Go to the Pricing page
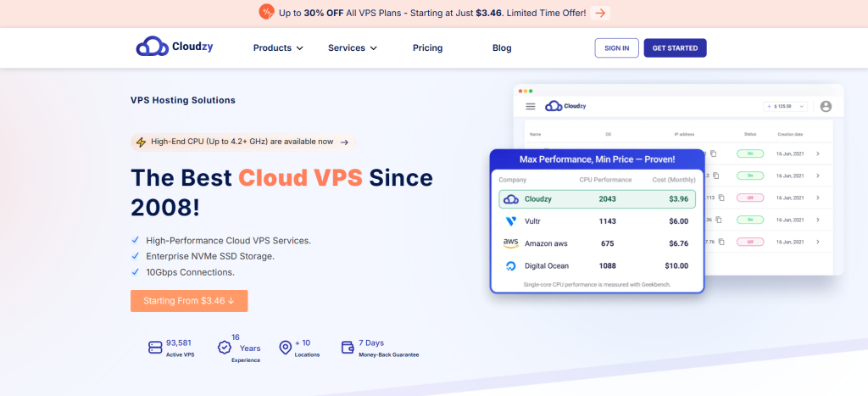The image size is (868, 396). pos(427,48)
